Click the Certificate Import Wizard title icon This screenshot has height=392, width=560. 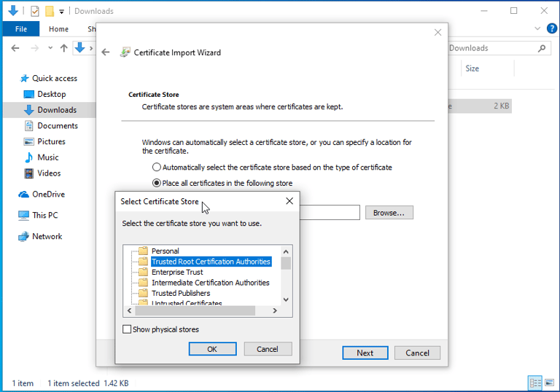(x=125, y=52)
